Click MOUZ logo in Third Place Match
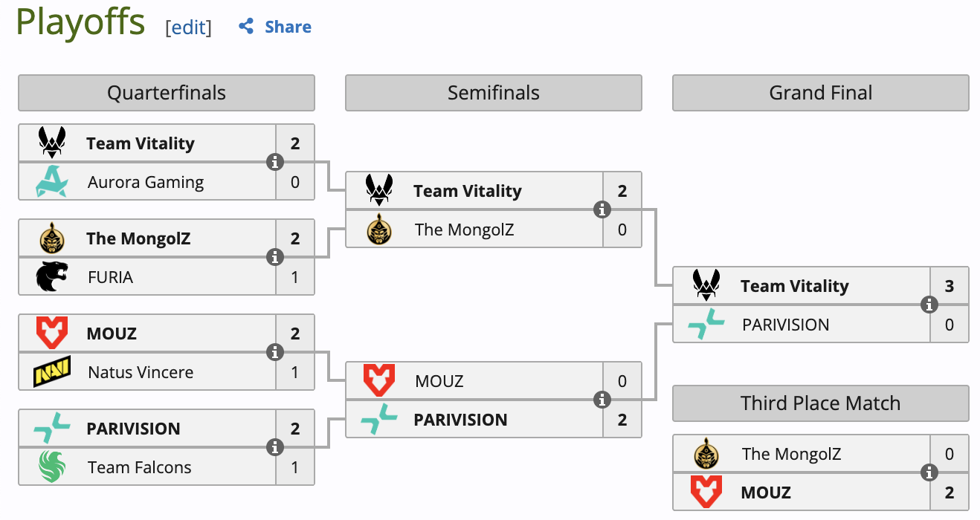Viewport: 980px width, 520px height. (706, 493)
